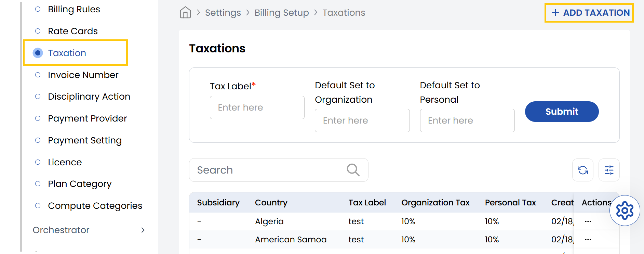The image size is (644, 254).
Task: Open actions menu for American Samoa row
Action: click(588, 240)
